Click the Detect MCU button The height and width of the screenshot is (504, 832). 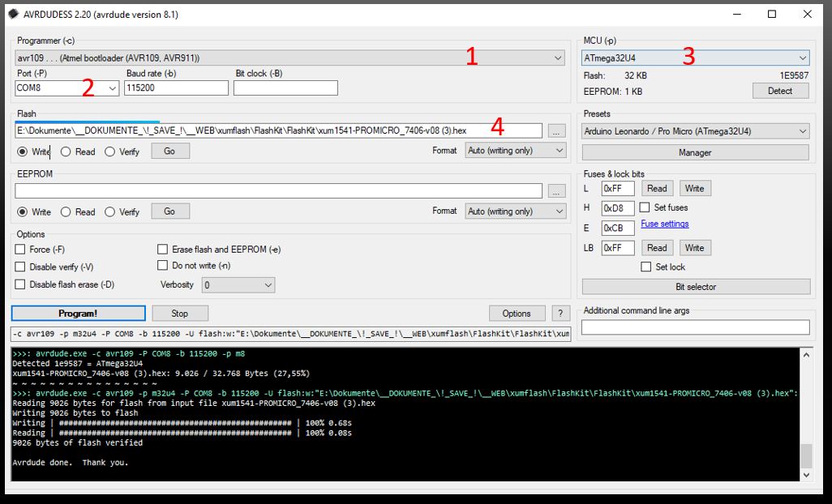tap(779, 91)
